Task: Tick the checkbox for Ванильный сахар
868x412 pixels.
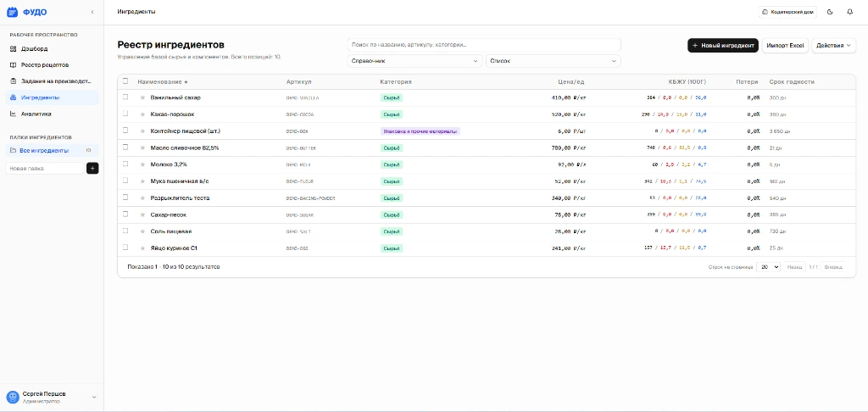Action: (x=125, y=97)
